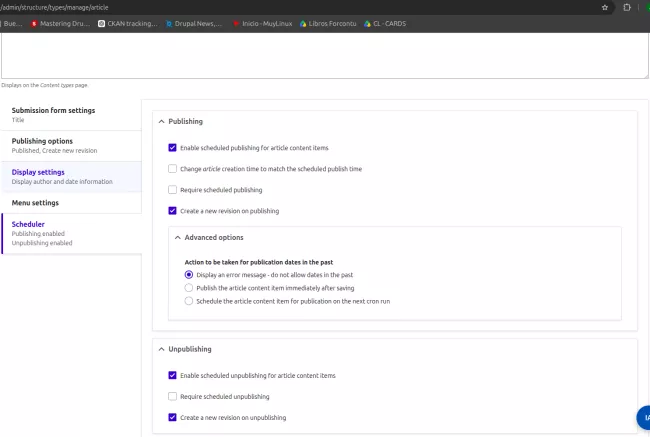Check Change article creation time checkbox
This screenshot has width=650, height=437.
click(172, 169)
